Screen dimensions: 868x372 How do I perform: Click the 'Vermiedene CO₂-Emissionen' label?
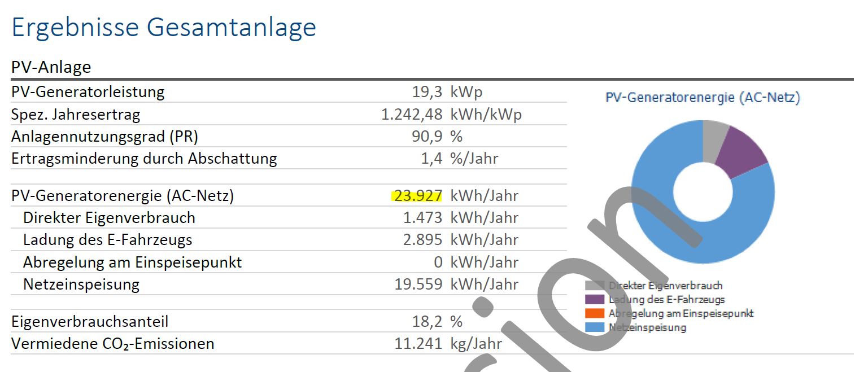point(113,343)
